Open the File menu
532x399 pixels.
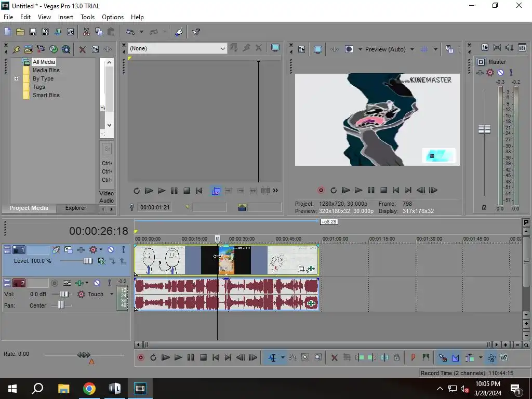tap(8, 17)
